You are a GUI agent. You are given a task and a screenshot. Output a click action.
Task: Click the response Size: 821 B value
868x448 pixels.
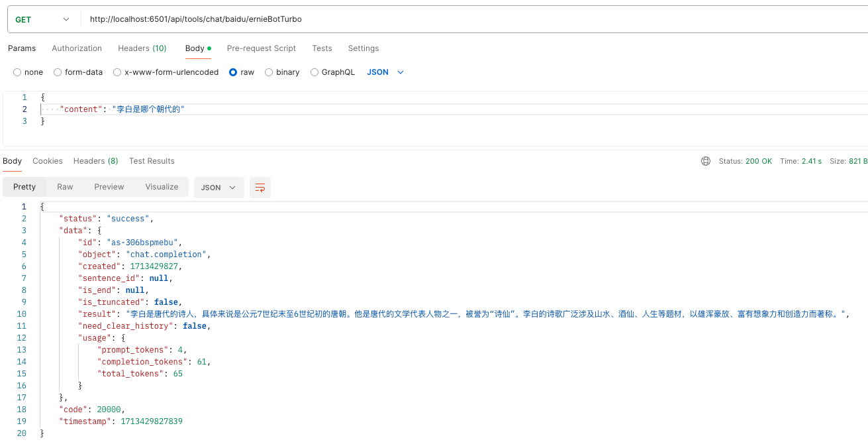(848, 161)
